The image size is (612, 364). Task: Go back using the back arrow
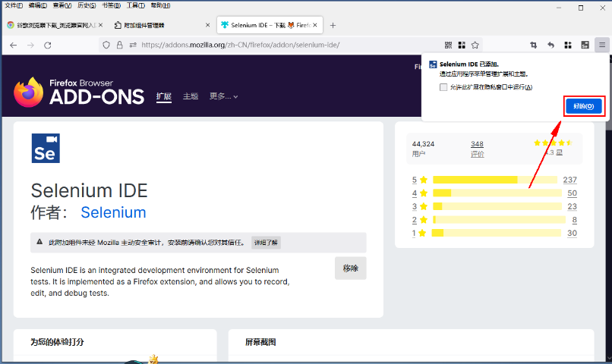pyautogui.click(x=13, y=45)
